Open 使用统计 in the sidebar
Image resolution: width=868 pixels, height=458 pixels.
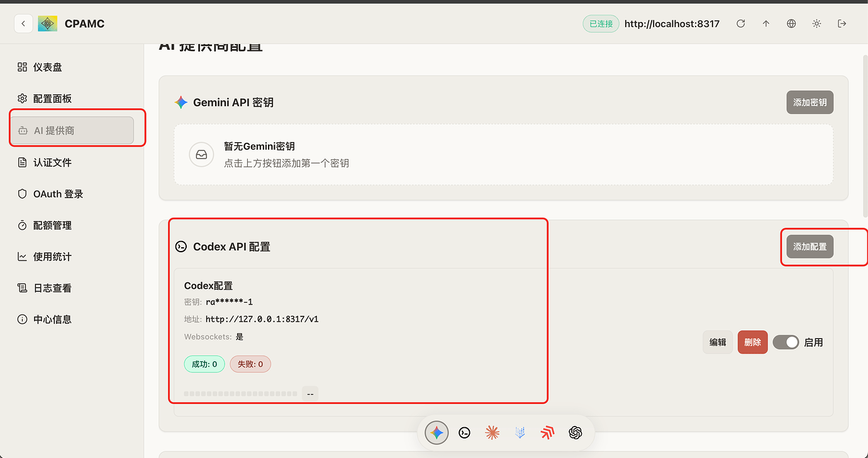(72, 257)
